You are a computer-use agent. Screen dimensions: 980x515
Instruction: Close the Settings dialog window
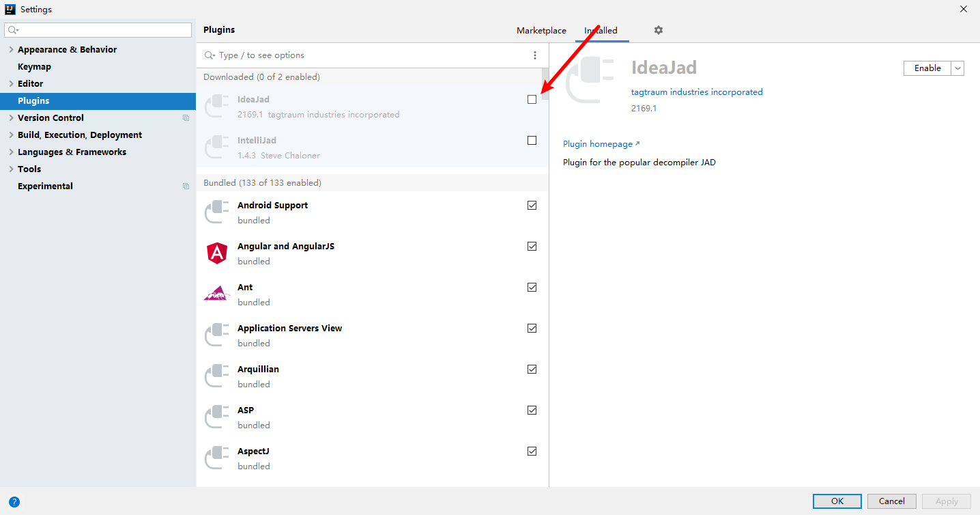pos(964,10)
